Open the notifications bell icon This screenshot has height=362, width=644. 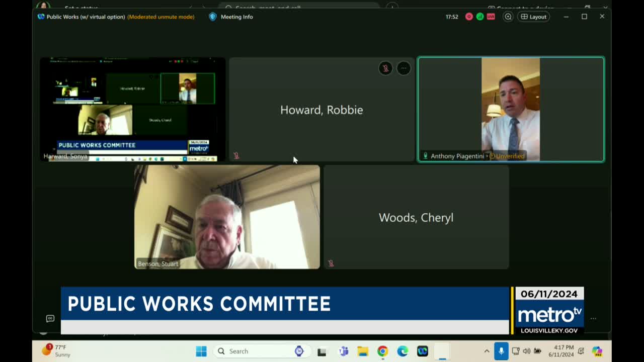(x=581, y=351)
